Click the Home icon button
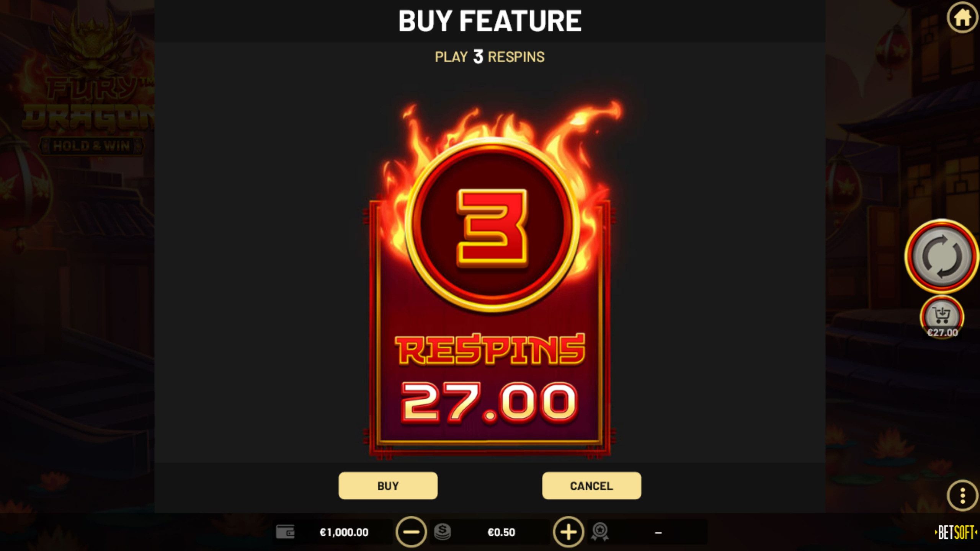The width and height of the screenshot is (980, 551). point(962,18)
